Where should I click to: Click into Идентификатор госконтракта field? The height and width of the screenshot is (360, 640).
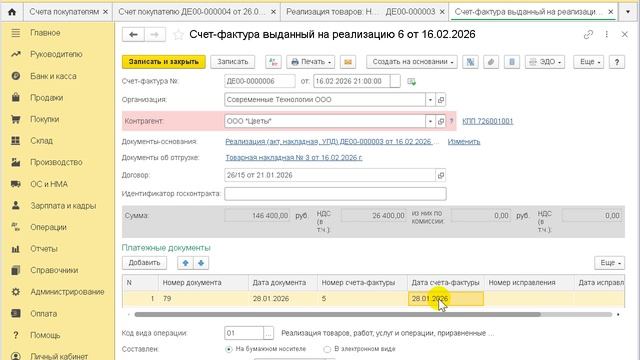click(x=335, y=194)
